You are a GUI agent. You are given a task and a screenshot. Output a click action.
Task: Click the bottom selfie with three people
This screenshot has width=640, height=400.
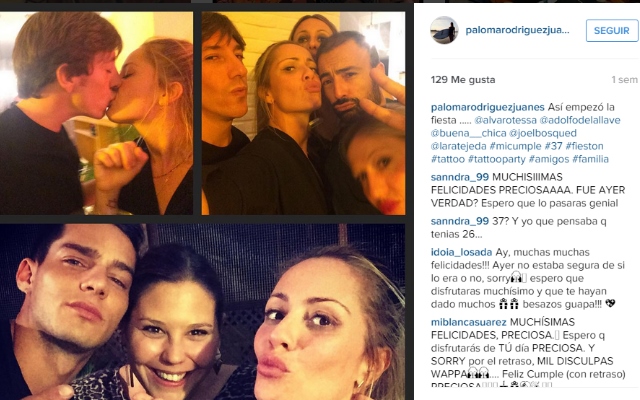(202, 312)
